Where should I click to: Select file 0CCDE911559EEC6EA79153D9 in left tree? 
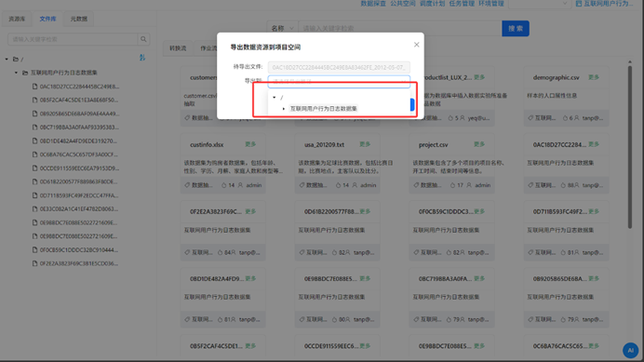point(79,168)
